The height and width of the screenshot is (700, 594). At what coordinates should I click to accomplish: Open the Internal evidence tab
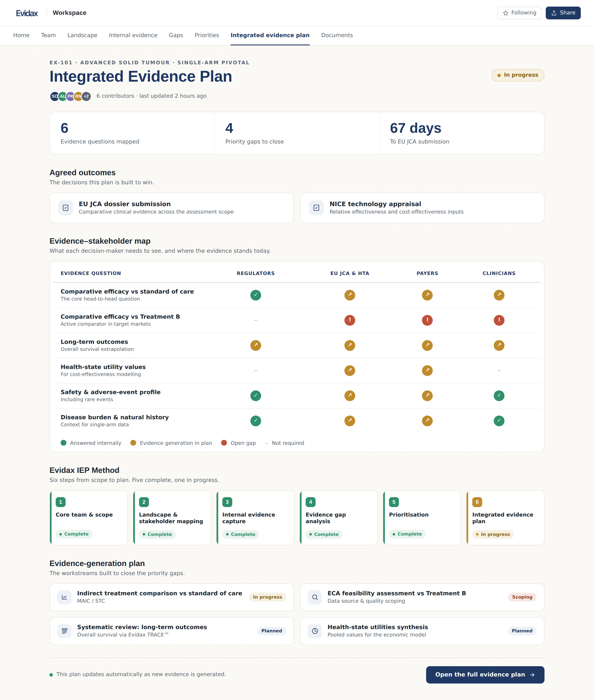133,35
